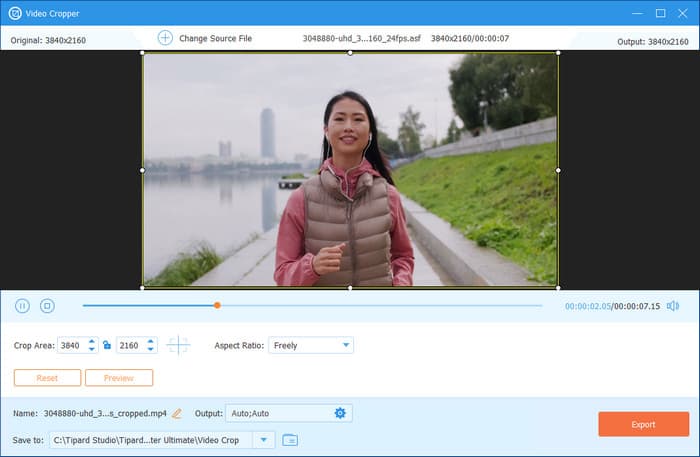
Task: Decrease crop width with the down arrow
Action: coord(92,349)
